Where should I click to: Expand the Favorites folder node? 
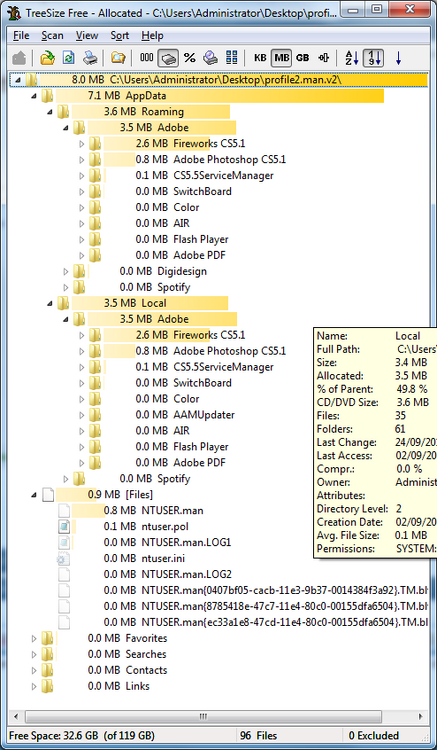(34, 639)
